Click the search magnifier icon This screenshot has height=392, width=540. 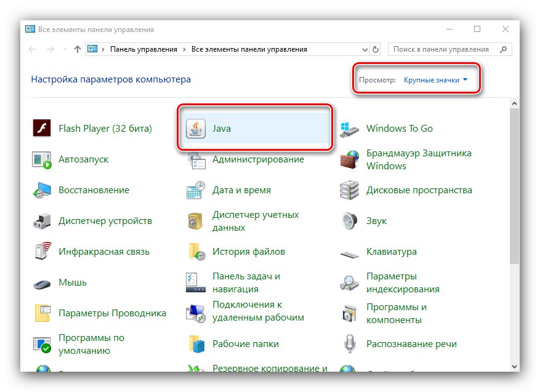(x=503, y=50)
